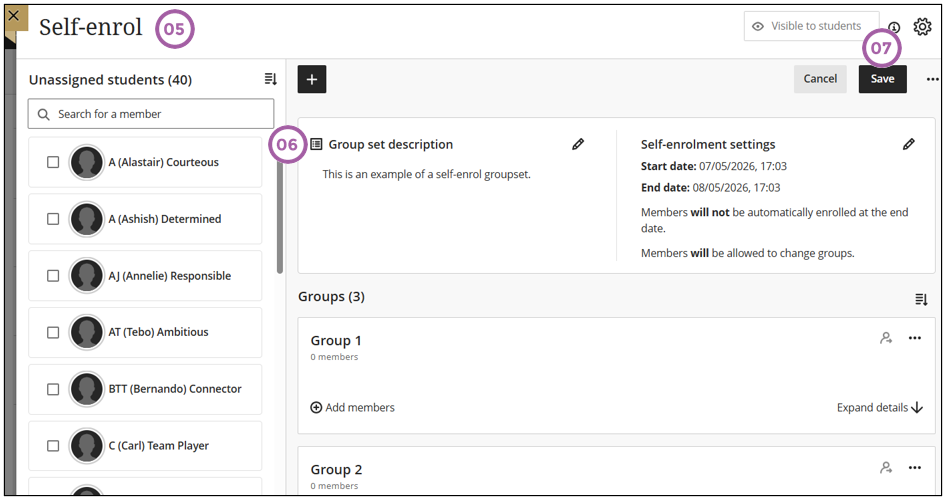The width and height of the screenshot is (949, 502).
Task: Tick checkbox for AT (Tebo) Ambitious
Action: [53, 332]
